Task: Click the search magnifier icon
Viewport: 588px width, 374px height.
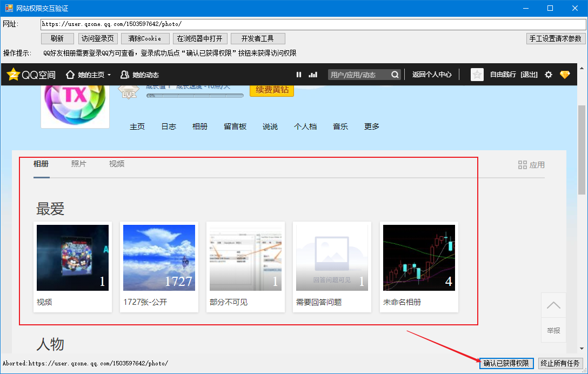Action: [395, 75]
